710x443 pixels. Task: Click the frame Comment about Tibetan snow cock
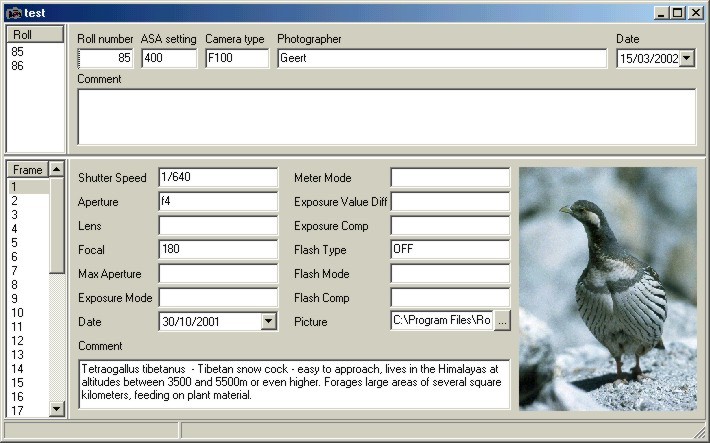pyautogui.click(x=294, y=384)
